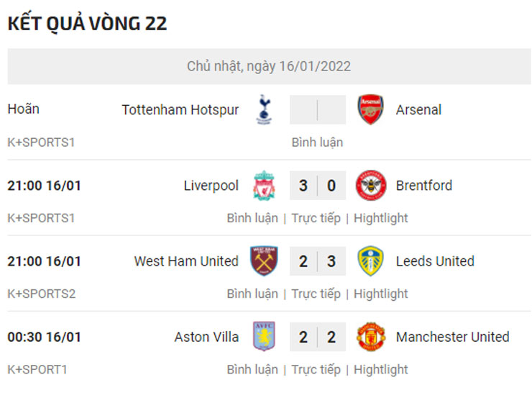Click the Manchester United crest

(x=371, y=337)
